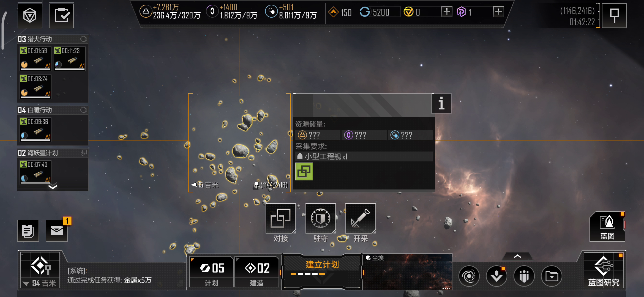Expand the plan list with down chevron
Screen dimensions: 644x297
tap(53, 187)
